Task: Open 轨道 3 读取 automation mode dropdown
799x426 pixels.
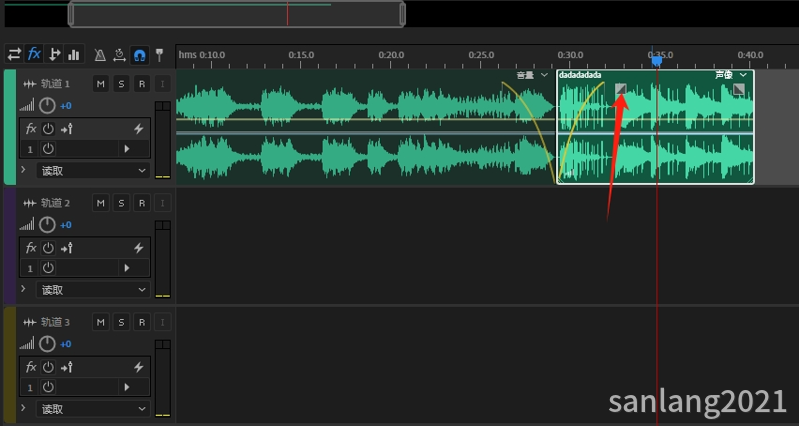Action: point(93,409)
